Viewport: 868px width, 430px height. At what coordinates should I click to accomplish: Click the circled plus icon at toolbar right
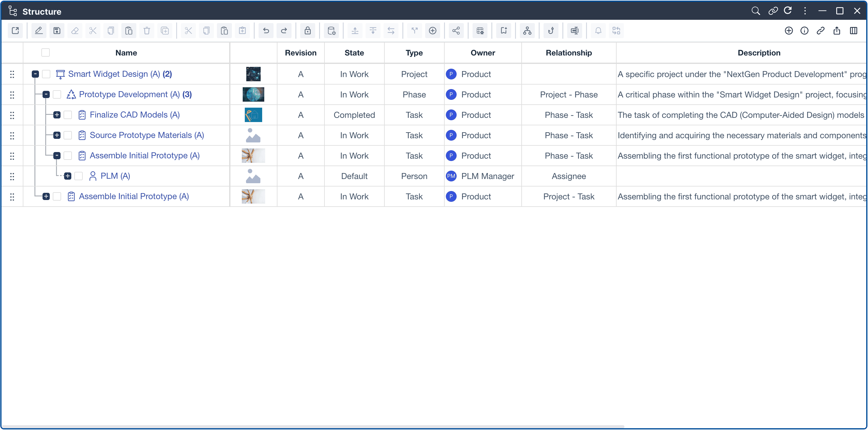(789, 31)
